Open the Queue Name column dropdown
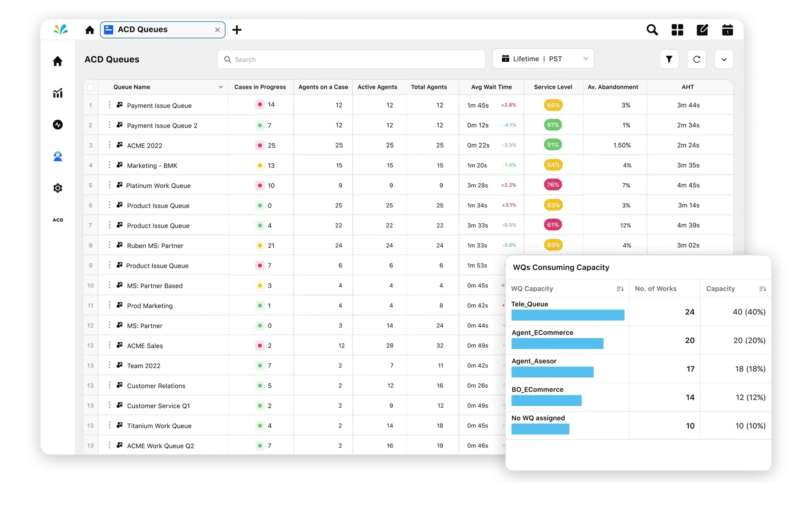812x507 pixels. tap(221, 87)
